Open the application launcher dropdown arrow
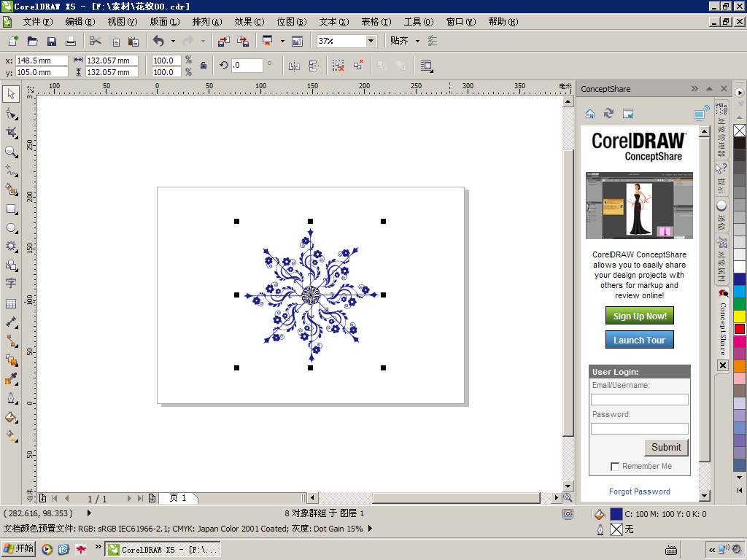Image resolution: width=747 pixels, height=560 pixels. [x=282, y=41]
